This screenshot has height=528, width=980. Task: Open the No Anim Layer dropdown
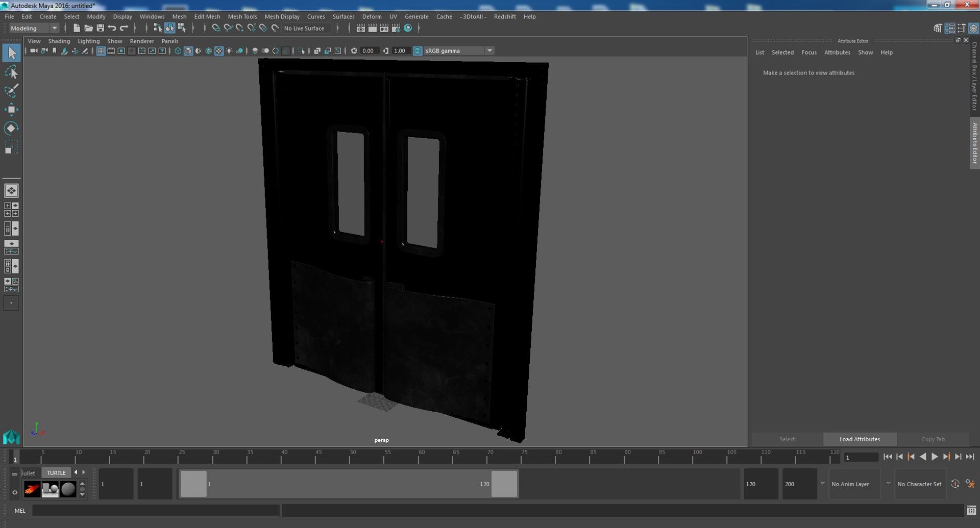[854, 484]
